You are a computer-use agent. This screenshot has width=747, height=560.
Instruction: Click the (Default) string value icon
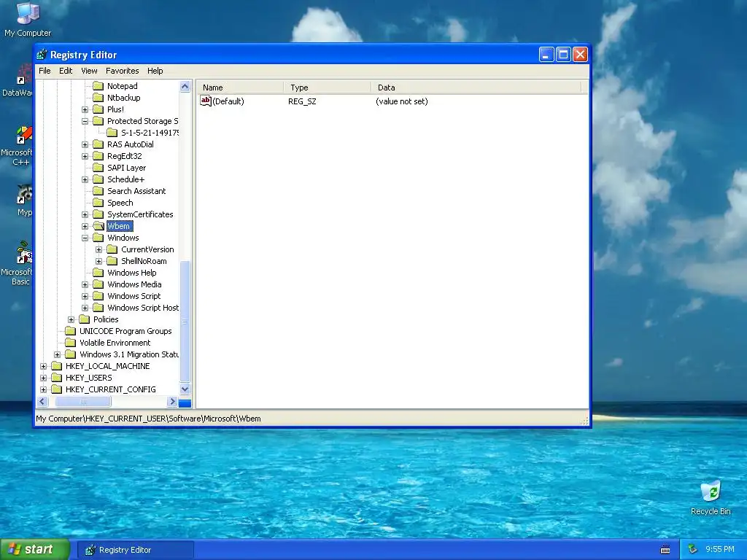(205, 101)
